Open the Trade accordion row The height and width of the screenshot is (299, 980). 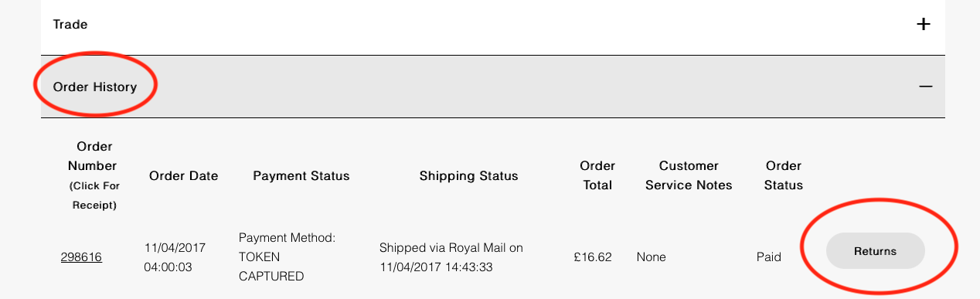[x=493, y=25]
